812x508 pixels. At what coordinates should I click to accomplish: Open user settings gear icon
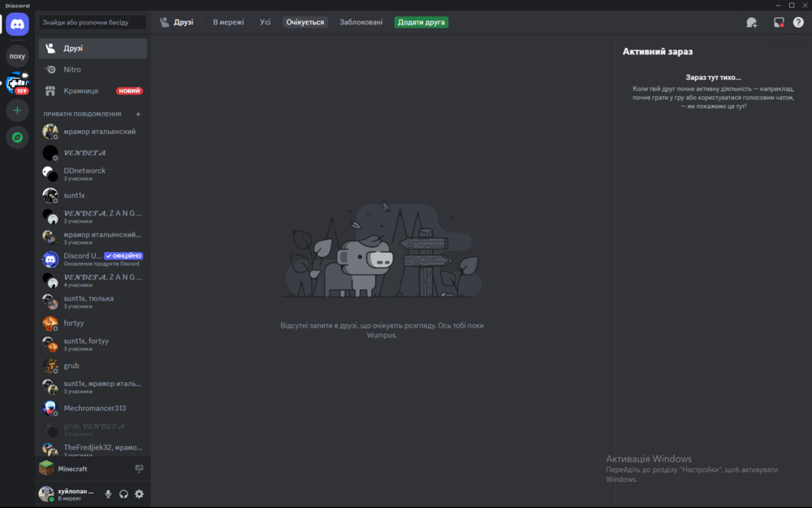(x=140, y=494)
